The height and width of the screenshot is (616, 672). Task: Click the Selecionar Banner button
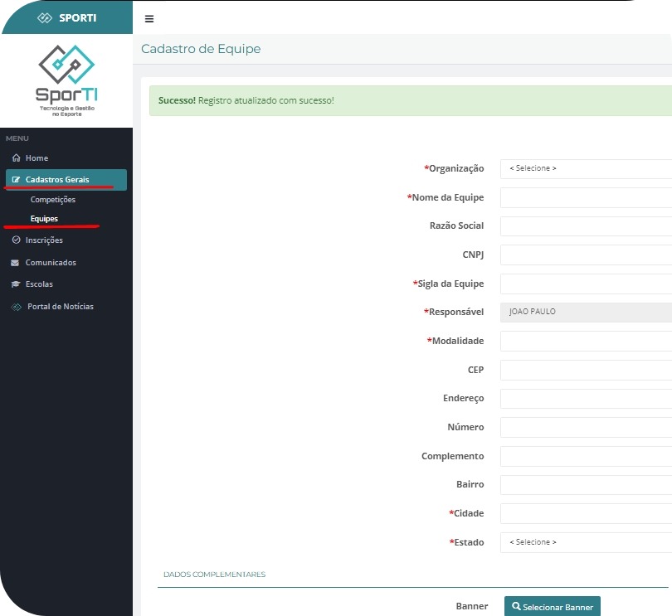click(552, 607)
